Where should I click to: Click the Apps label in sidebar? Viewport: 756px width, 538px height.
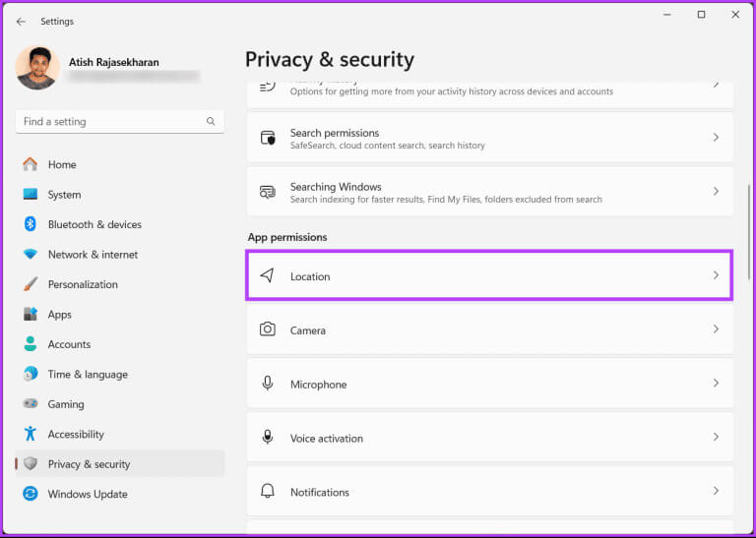(60, 315)
